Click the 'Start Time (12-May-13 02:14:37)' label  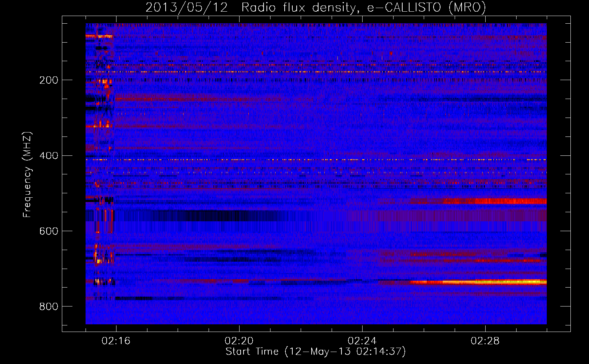(x=316, y=351)
